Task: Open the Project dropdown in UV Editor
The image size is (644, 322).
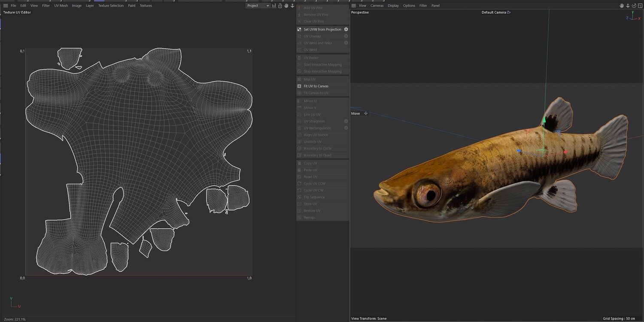Action: 258,6
